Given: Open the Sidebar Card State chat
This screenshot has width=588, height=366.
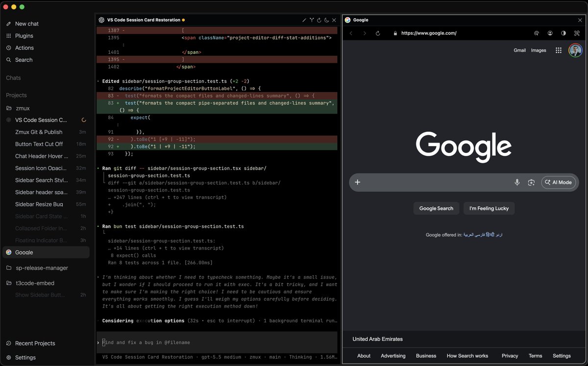Looking at the screenshot, I should pyautogui.click(x=46, y=217).
